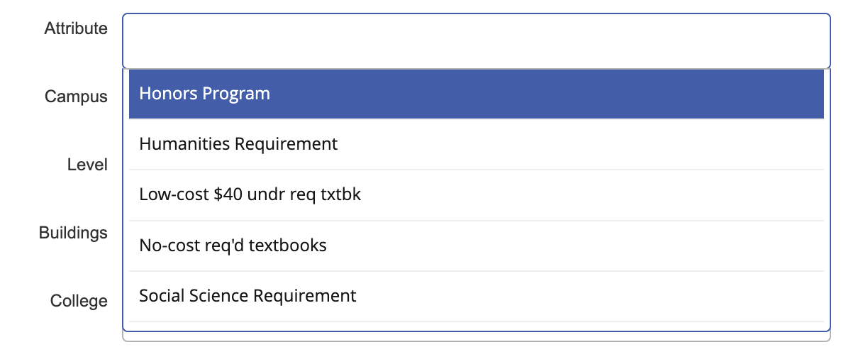
Task: Focus the empty Attribute box
Action: pyautogui.click(x=475, y=40)
